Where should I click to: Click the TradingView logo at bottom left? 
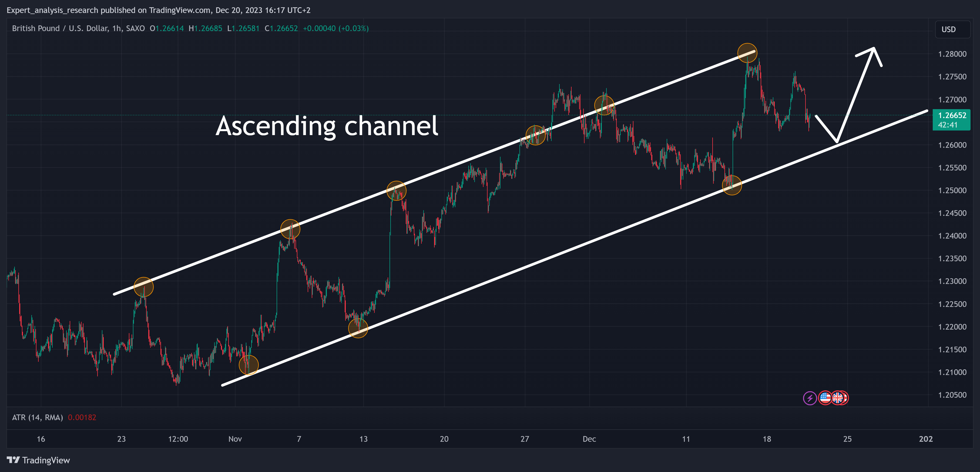[38, 460]
